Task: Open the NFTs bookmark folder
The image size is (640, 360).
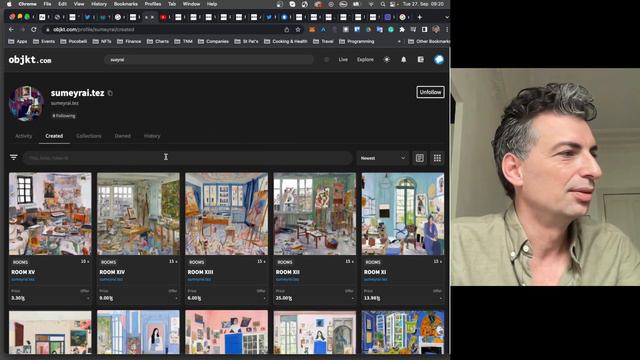Action: tap(102, 41)
